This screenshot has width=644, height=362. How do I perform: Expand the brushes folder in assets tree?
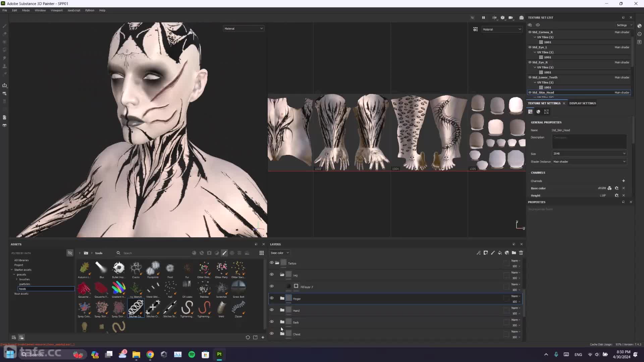(x=17, y=279)
